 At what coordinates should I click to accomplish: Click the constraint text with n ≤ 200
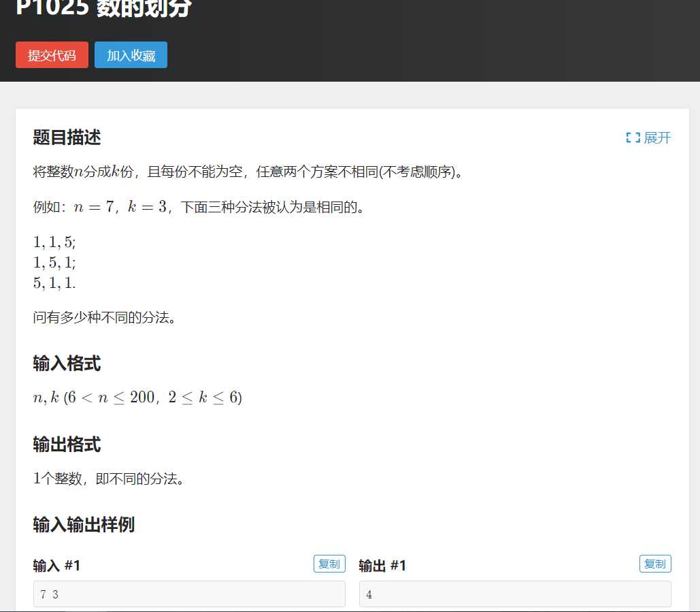pyautogui.click(x=137, y=397)
